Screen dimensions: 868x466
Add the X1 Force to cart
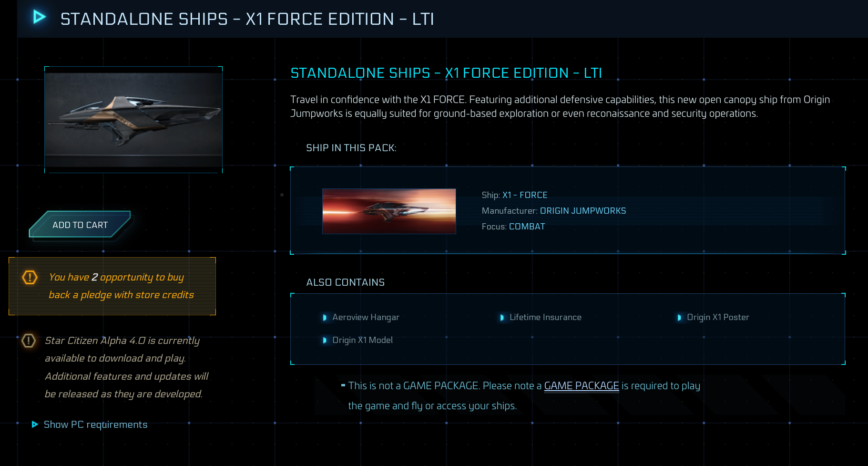pos(80,225)
